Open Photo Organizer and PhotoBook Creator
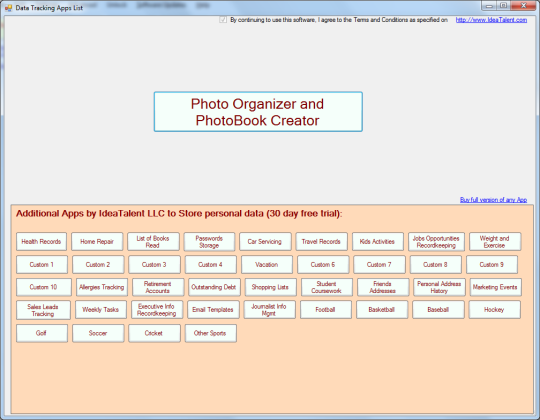The width and height of the screenshot is (540, 420). [x=258, y=112]
